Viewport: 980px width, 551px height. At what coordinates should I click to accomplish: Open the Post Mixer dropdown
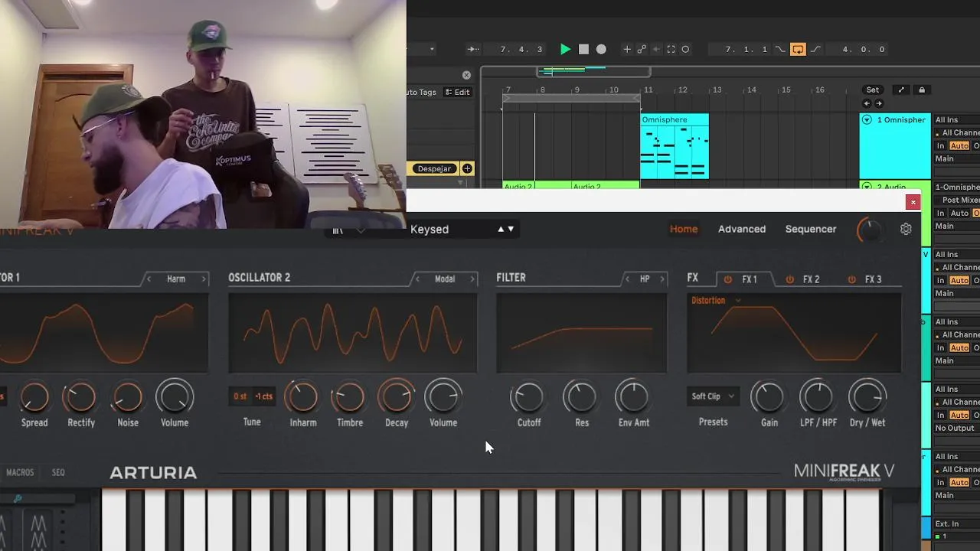957,200
